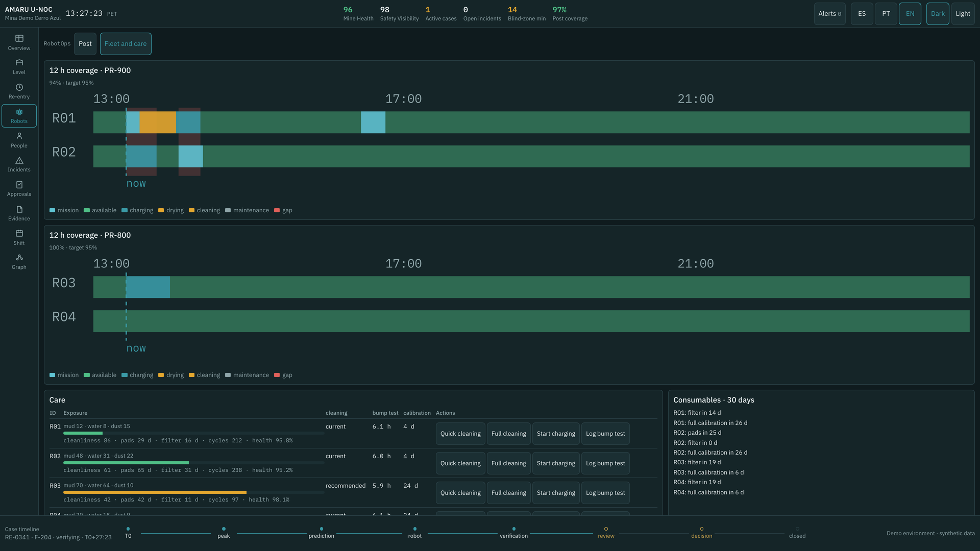Screen dimensions: 980x551
Task: Enable the Dark theme
Action: tap(938, 14)
